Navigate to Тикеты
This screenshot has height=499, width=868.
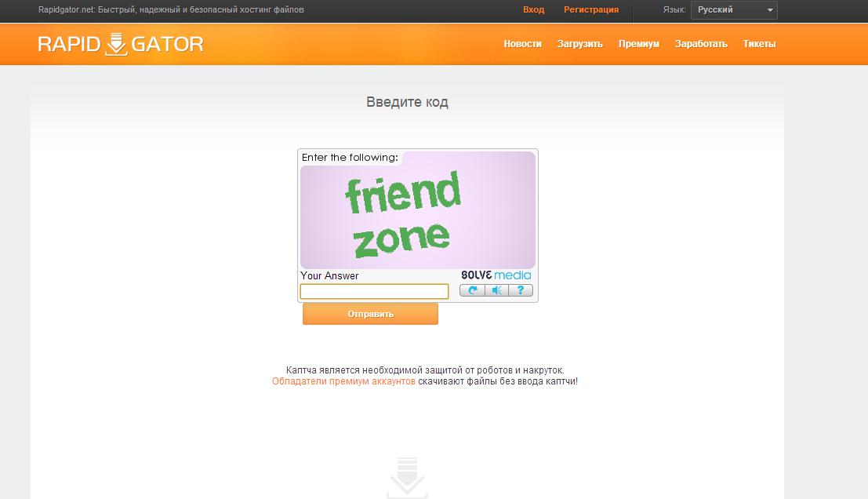pyautogui.click(x=759, y=44)
